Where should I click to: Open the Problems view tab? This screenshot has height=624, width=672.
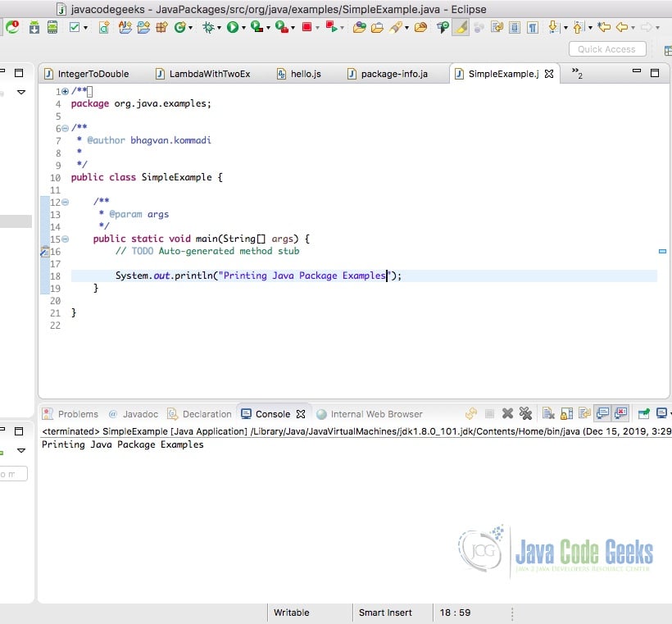coord(79,414)
